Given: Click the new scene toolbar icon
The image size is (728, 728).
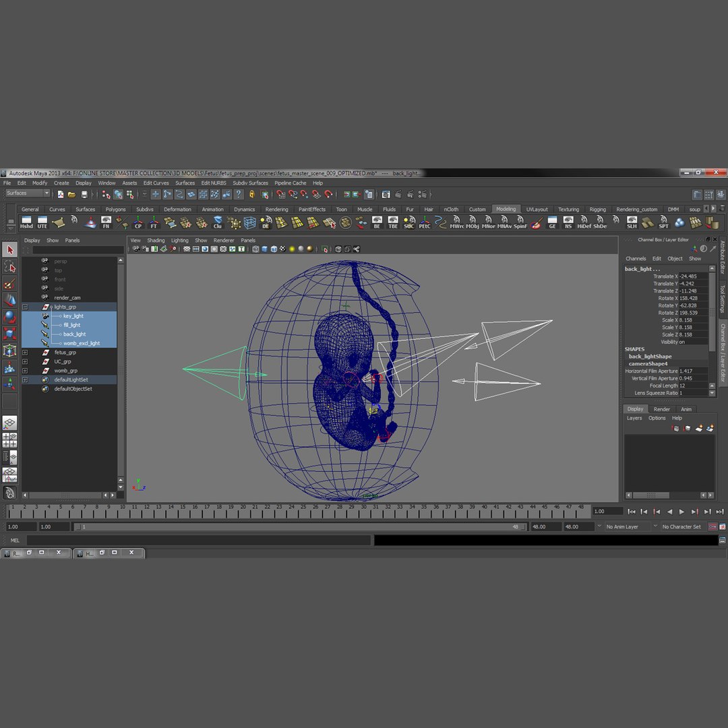Looking at the screenshot, I should coord(61,195).
